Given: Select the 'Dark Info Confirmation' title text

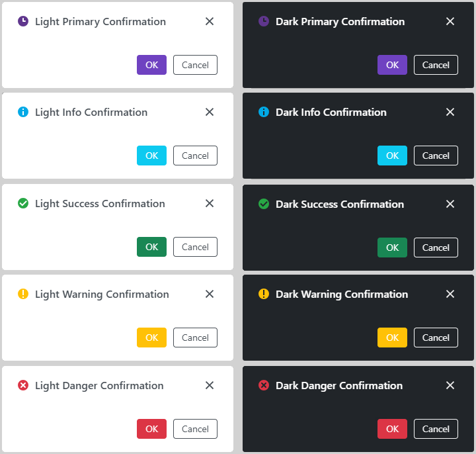Looking at the screenshot, I should [x=331, y=113].
